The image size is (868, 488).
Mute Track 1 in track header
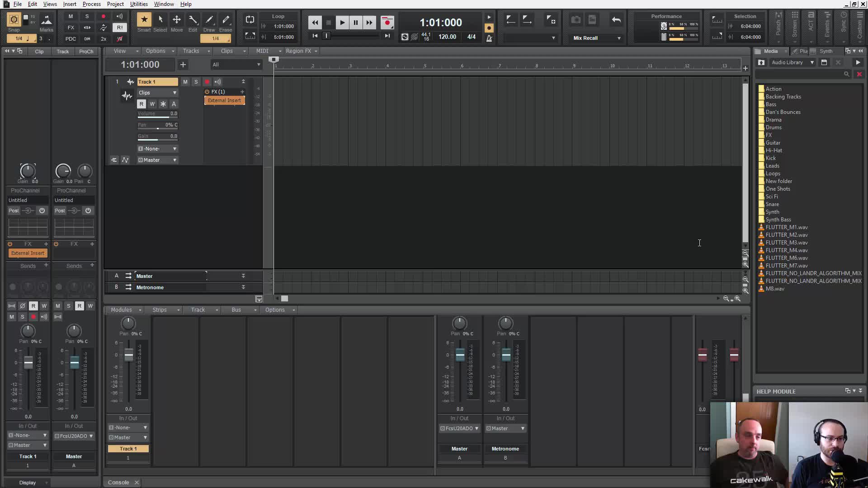(x=185, y=82)
